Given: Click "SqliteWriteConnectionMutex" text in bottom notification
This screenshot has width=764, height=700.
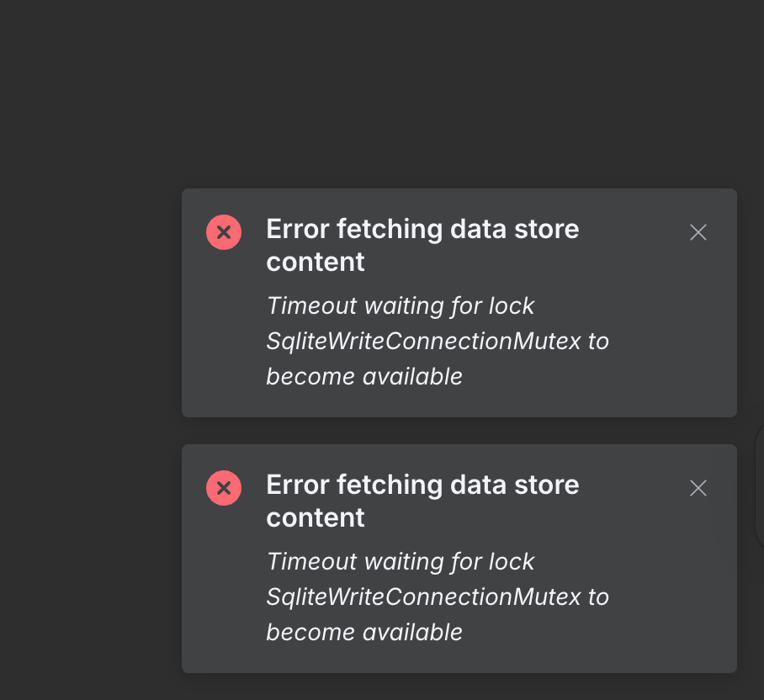Looking at the screenshot, I should [424, 597].
